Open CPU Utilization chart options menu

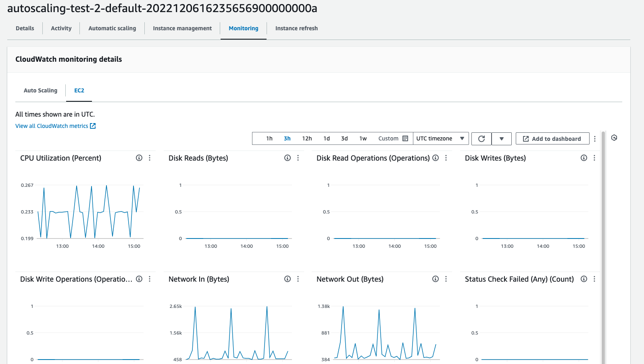click(150, 158)
